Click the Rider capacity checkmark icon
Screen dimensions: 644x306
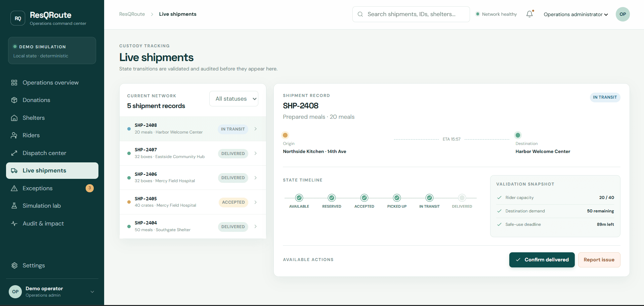pyautogui.click(x=499, y=198)
